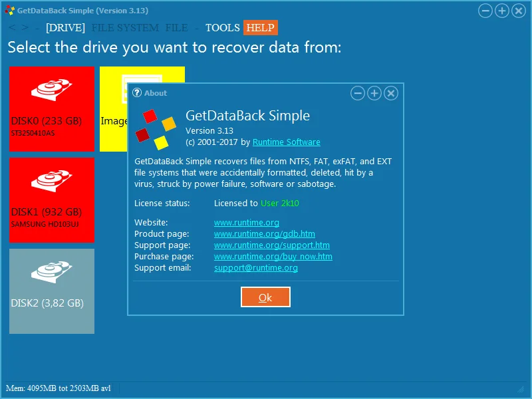Screen dimensions: 532x399
Task: Select the DISK1 (932 GB) Samsung drive tile
Action: click(52, 200)
